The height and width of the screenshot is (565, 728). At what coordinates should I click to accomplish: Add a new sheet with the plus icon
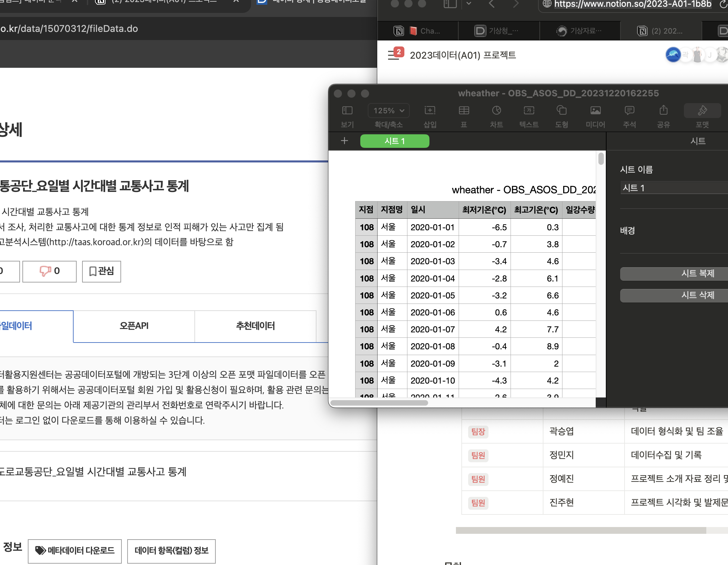click(x=344, y=141)
